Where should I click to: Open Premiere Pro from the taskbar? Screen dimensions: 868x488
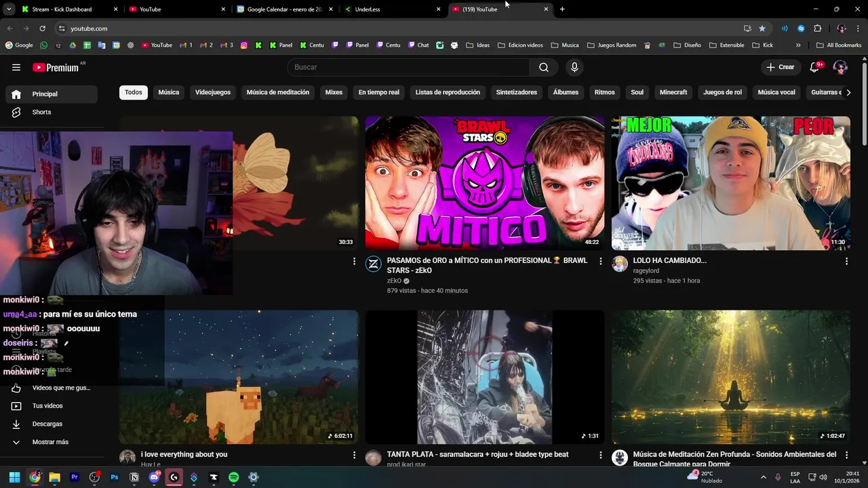coord(75,477)
